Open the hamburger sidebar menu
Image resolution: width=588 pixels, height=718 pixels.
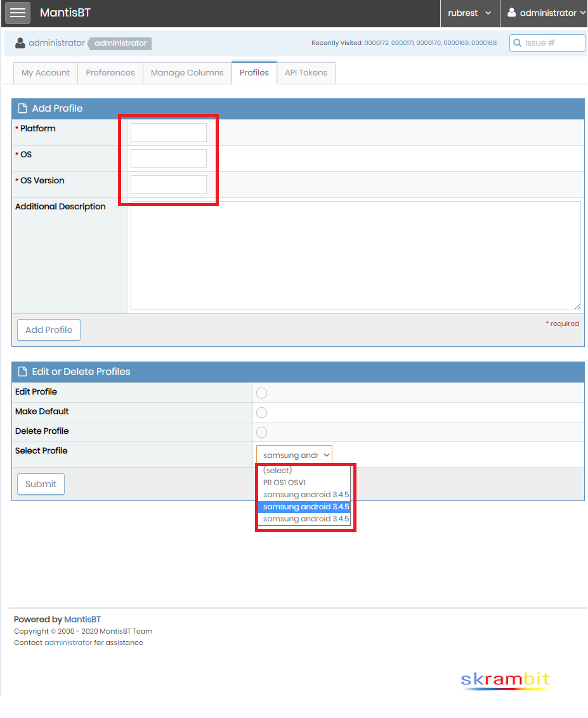(x=18, y=13)
